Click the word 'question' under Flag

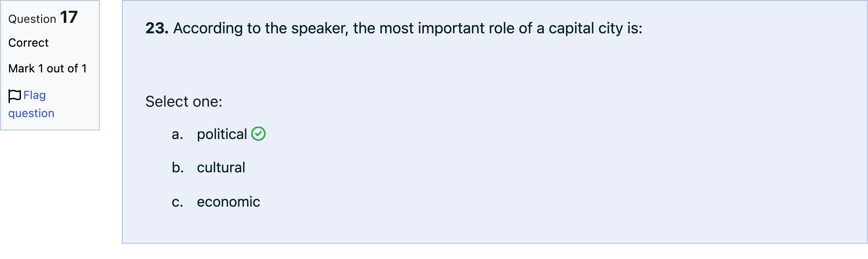click(31, 113)
